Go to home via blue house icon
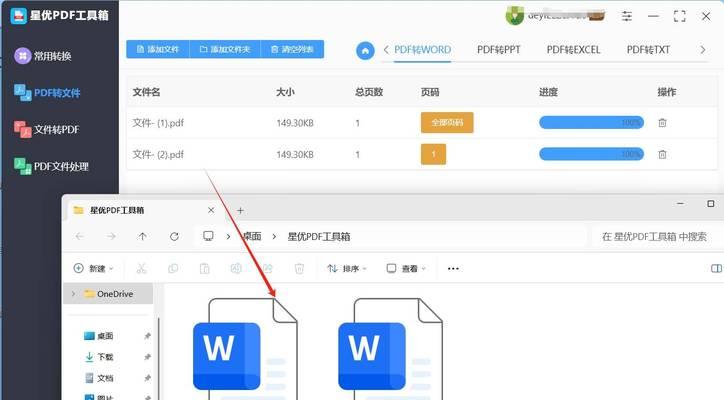The height and width of the screenshot is (400, 724). [x=365, y=50]
